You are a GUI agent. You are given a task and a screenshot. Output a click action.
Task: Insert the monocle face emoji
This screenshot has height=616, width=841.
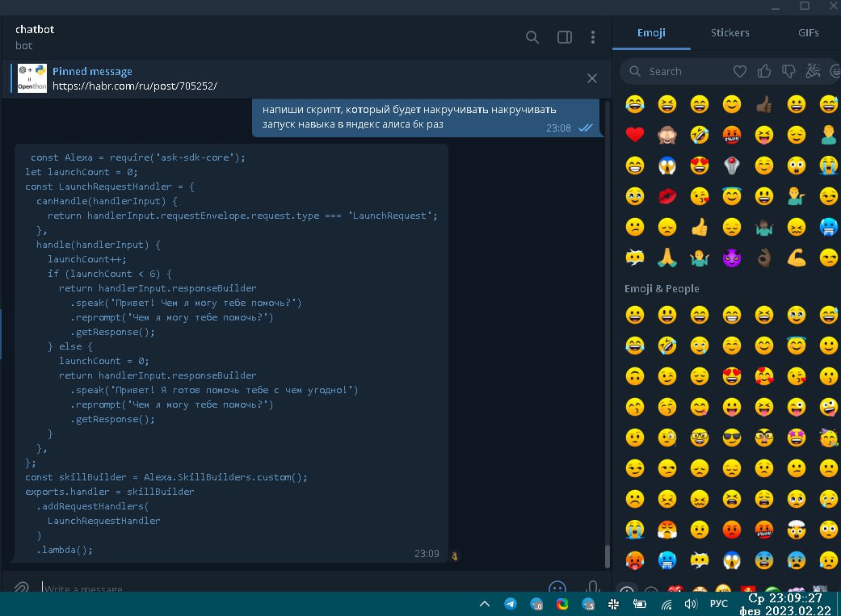coord(666,438)
